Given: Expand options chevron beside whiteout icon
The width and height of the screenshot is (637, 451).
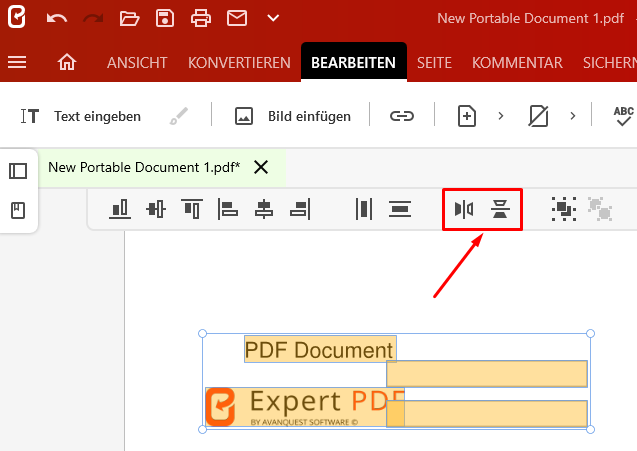Looking at the screenshot, I should click(573, 116).
